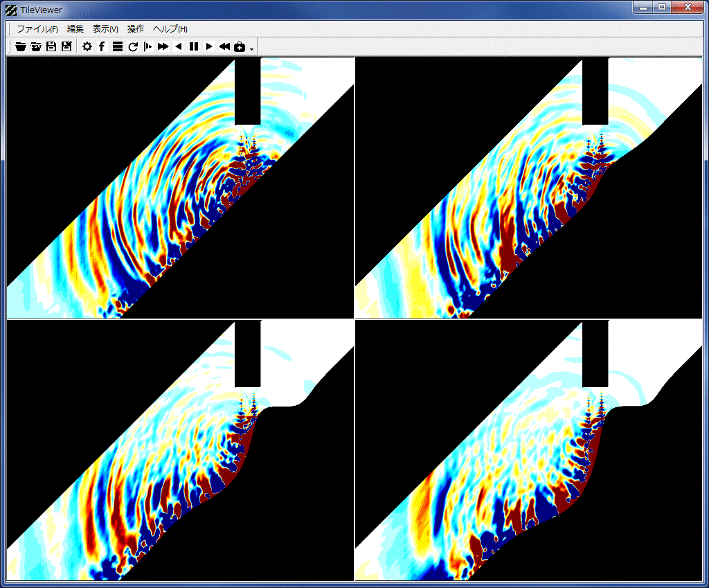Click the camera snapshot icon
This screenshot has height=588, width=709.
(240, 46)
